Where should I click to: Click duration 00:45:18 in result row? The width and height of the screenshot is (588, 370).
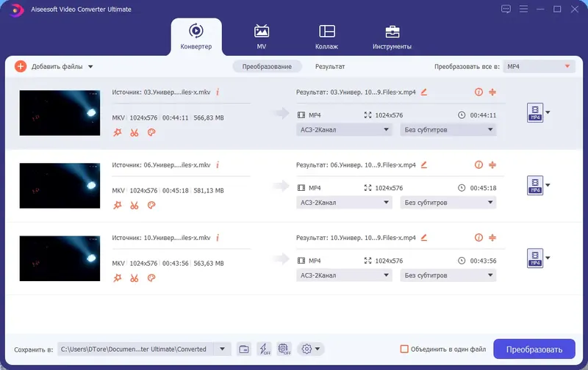coord(483,188)
